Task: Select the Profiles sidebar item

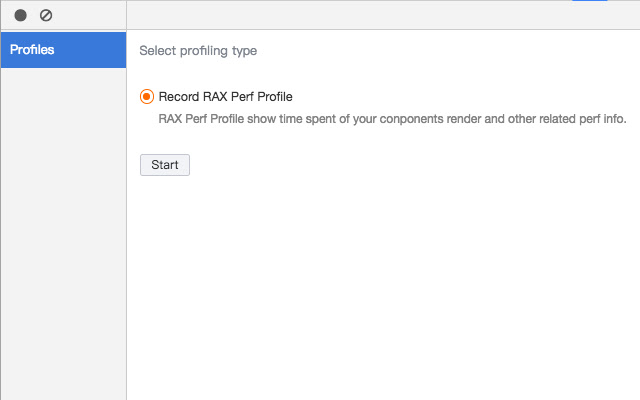Action: click(x=64, y=50)
